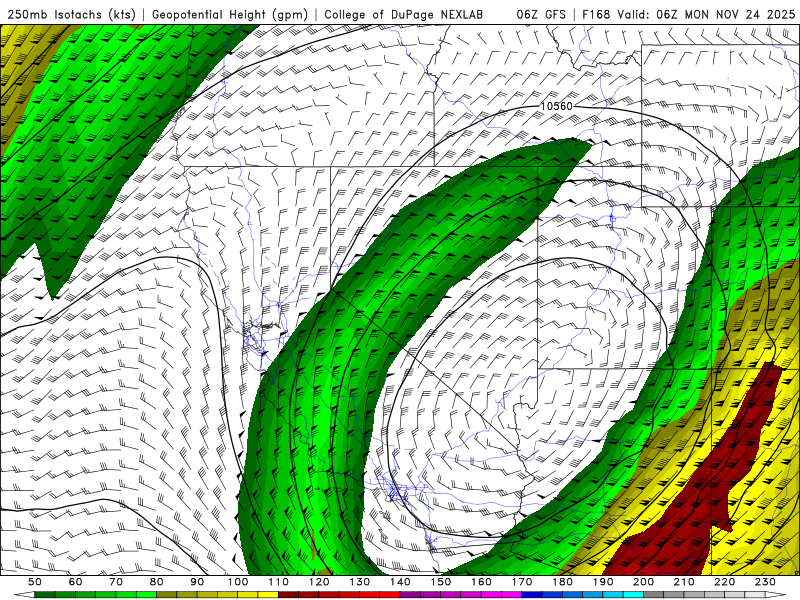Select the bright yellow swatch just before 110
800x600 pixels.
point(268,594)
